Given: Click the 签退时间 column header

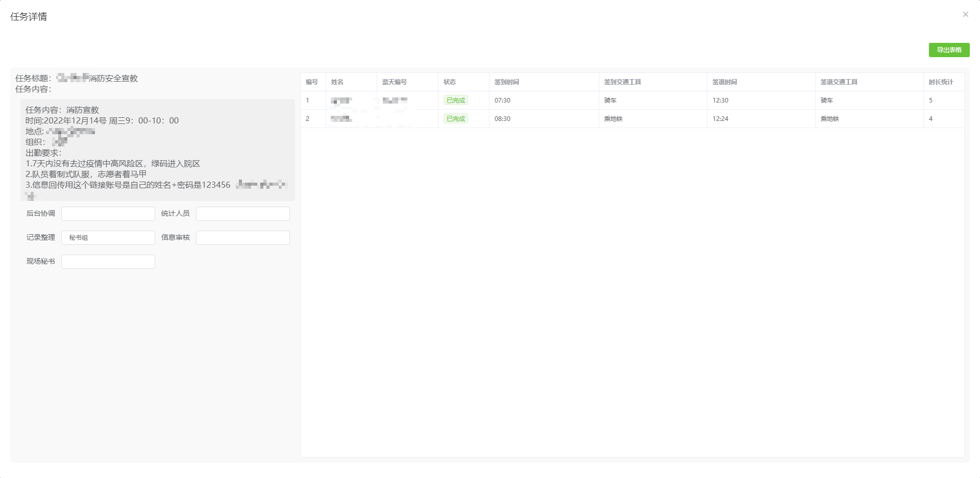Looking at the screenshot, I should [725, 82].
